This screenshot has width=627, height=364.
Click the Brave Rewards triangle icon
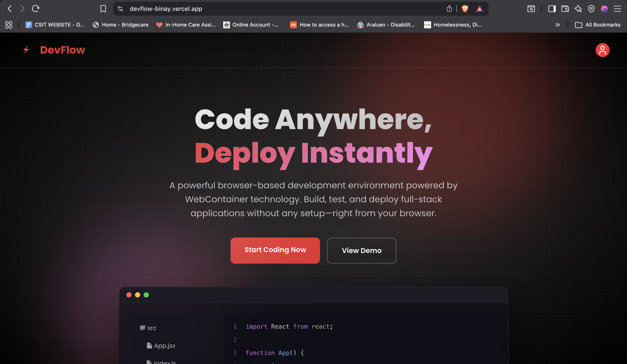tap(479, 9)
